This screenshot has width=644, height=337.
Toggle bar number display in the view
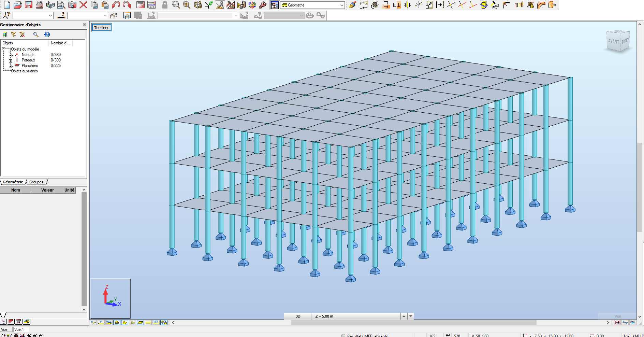click(x=101, y=322)
